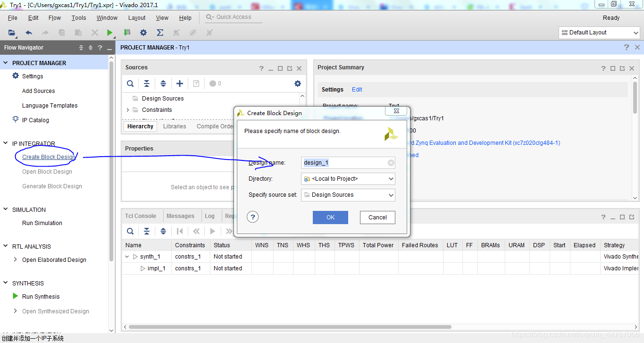Open Sources panel settings gear

click(298, 84)
